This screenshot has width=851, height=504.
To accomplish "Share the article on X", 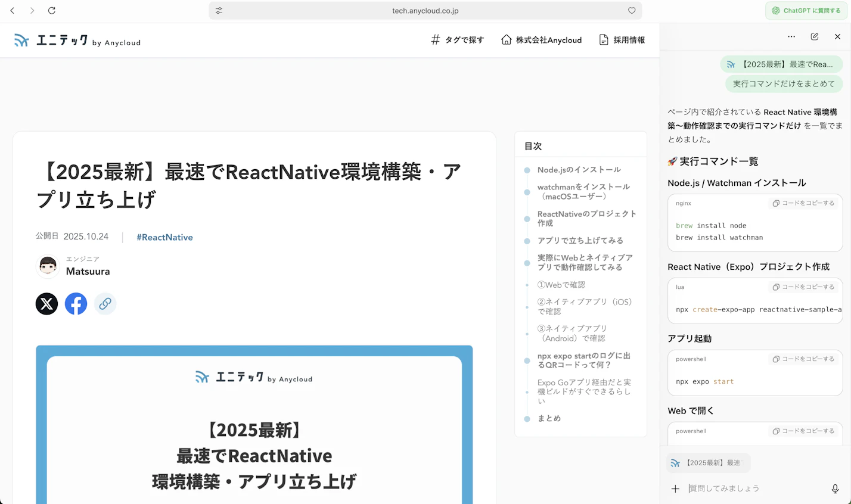I will pos(46,304).
